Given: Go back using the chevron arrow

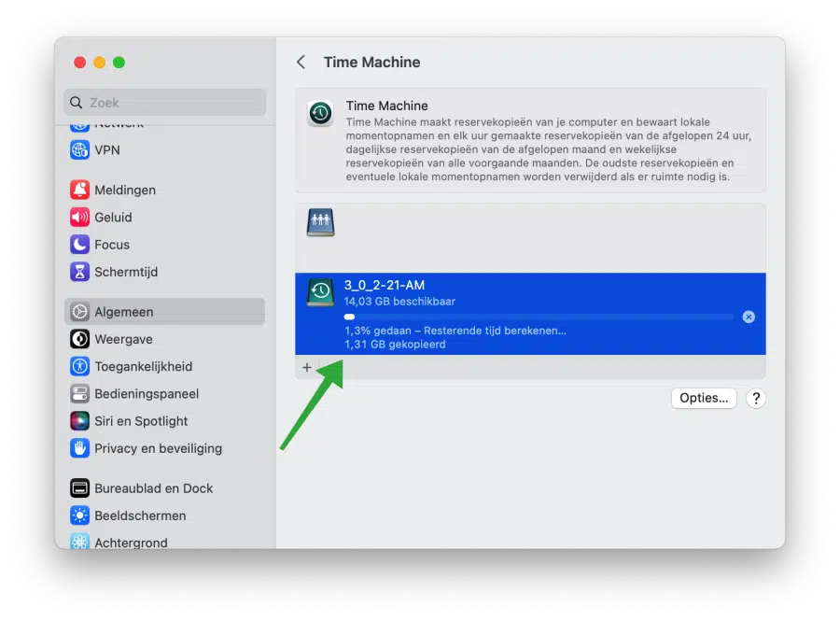Looking at the screenshot, I should coord(301,63).
